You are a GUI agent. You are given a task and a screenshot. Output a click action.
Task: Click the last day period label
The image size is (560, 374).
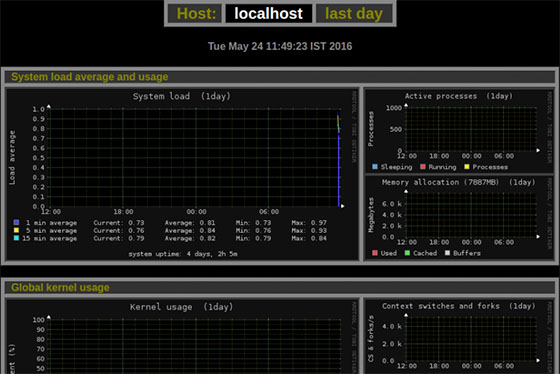[x=354, y=14]
